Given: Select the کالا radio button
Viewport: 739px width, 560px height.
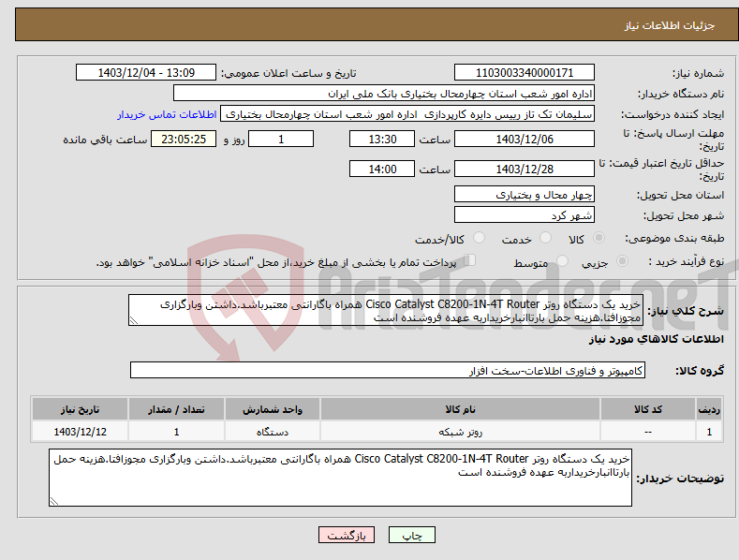Looking at the screenshot, I should (599, 238).
